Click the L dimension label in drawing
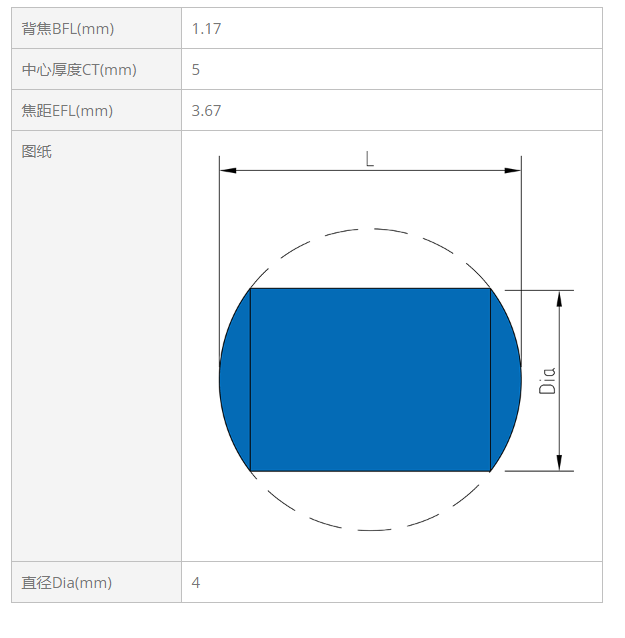 coord(369,159)
